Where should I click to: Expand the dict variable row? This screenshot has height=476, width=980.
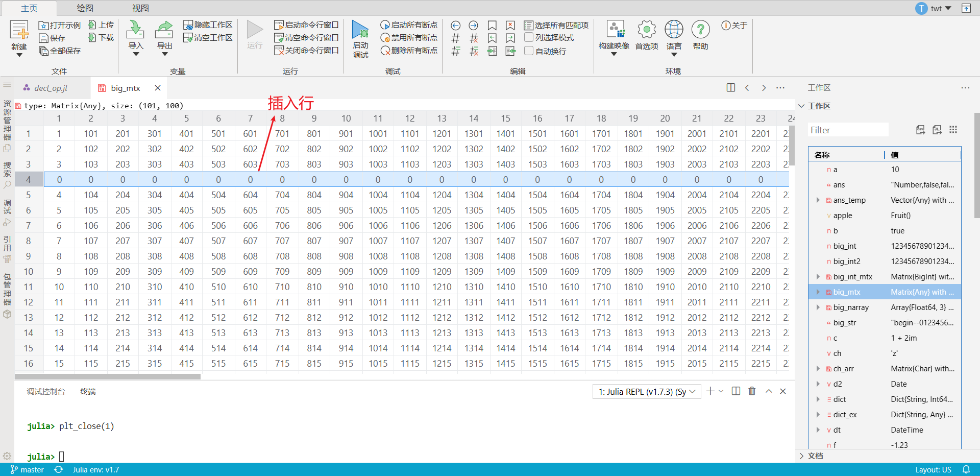pos(818,399)
